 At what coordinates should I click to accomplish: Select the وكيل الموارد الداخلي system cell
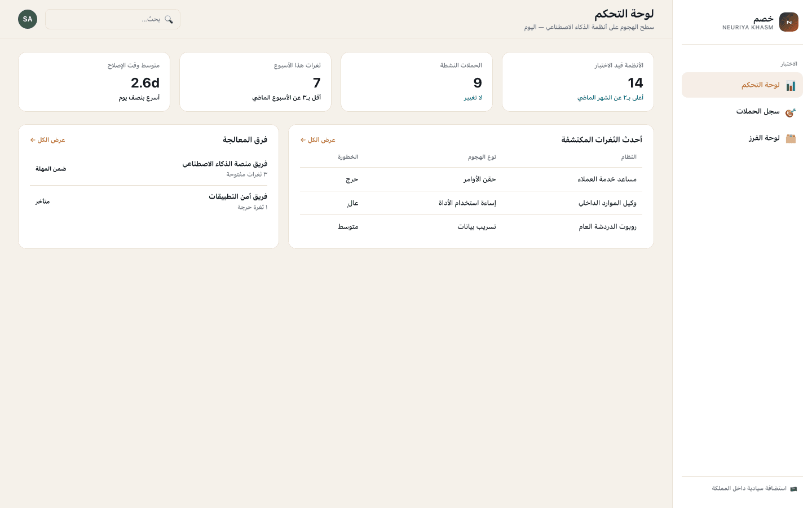tap(607, 203)
